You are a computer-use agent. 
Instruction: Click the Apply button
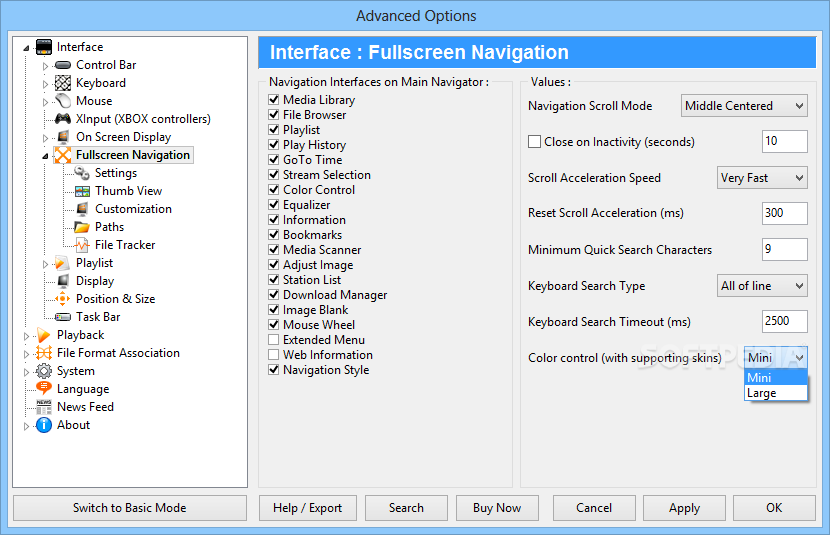pos(684,508)
